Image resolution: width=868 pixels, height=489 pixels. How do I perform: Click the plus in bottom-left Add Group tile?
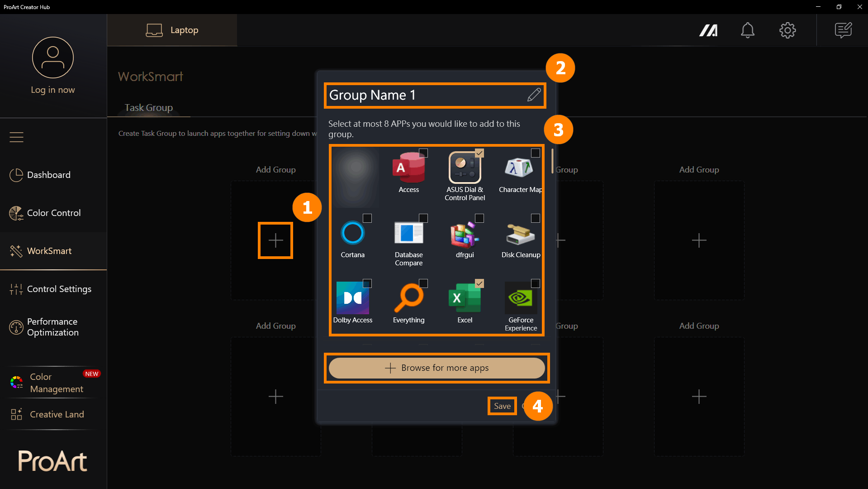pos(275,397)
